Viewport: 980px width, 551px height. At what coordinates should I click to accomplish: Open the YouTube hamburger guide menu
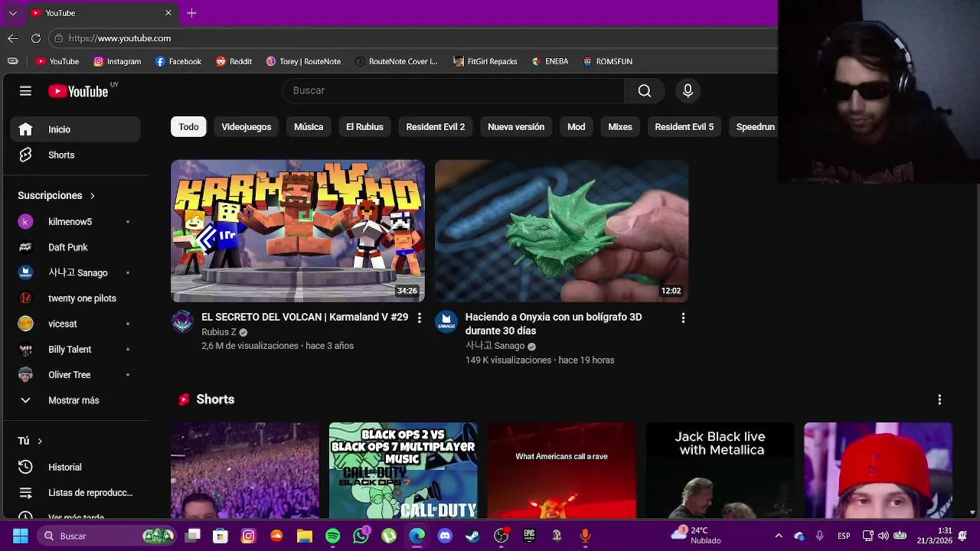point(25,91)
